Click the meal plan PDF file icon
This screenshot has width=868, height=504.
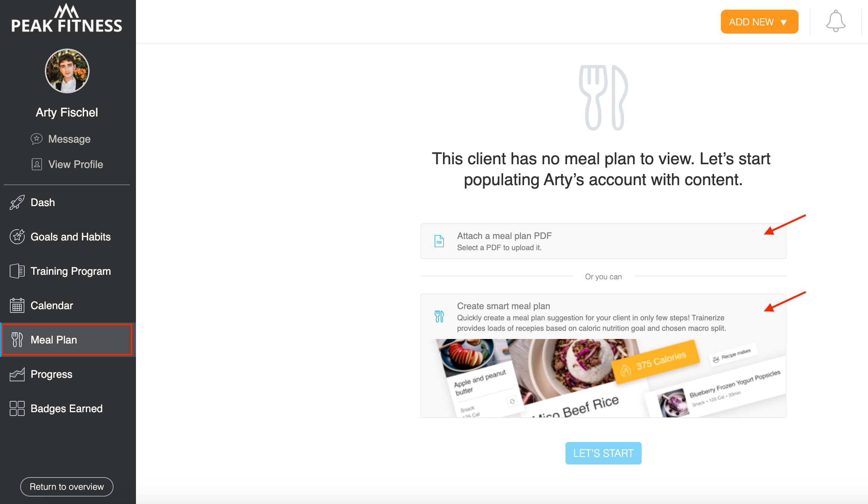tap(438, 240)
